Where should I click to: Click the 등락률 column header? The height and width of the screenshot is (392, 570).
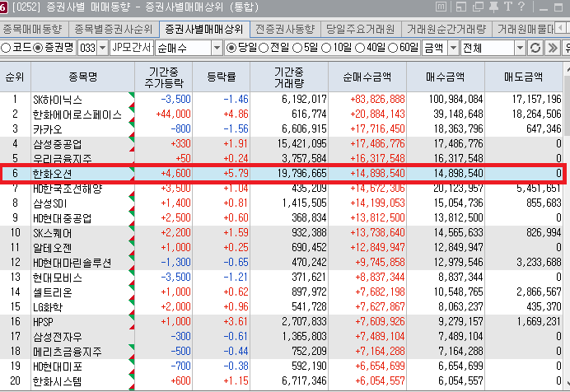[222, 77]
